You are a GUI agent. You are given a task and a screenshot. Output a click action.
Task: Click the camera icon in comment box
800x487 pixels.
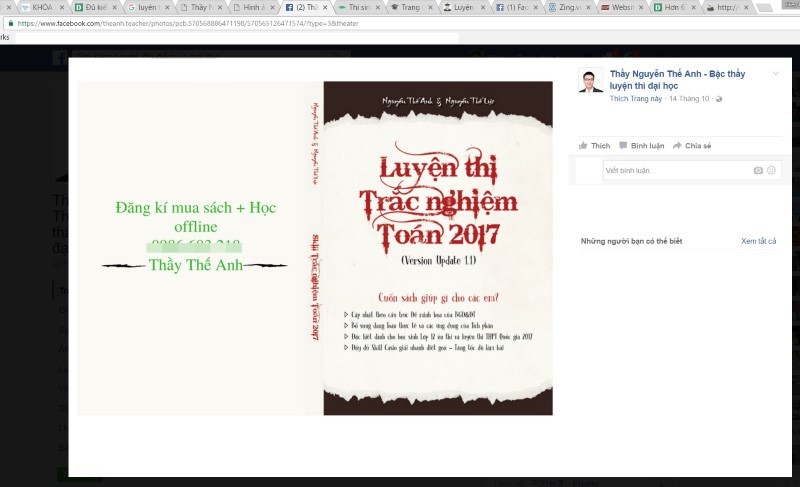coord(758,171)
